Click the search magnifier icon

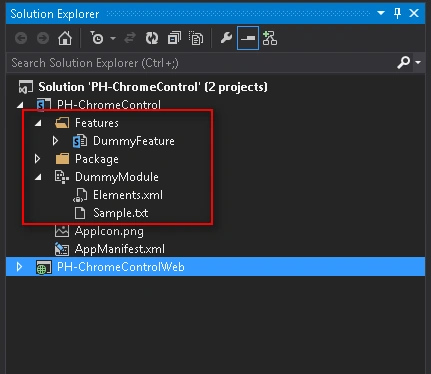click(403, 62)
